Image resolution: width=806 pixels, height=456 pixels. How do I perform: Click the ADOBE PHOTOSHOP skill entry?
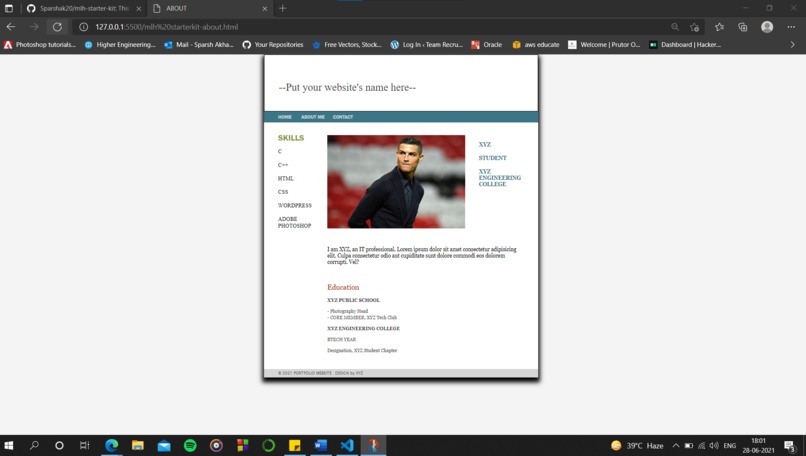pos(295,222)
